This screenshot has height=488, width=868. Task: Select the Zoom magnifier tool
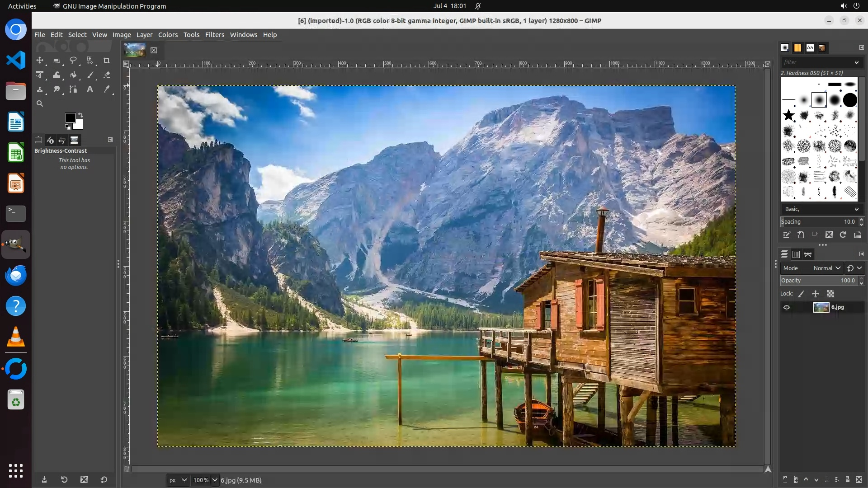(x=40, y=103)
